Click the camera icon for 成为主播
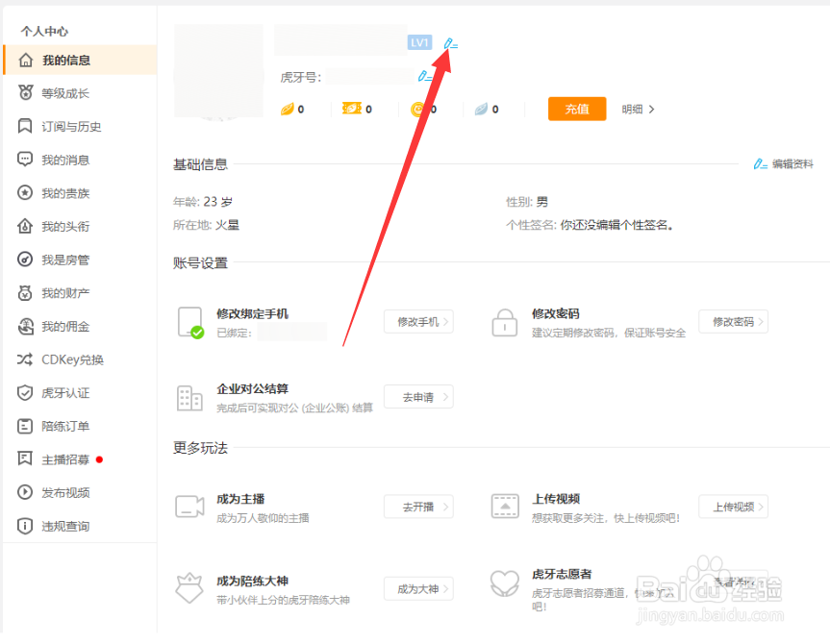 click(189, 507)
